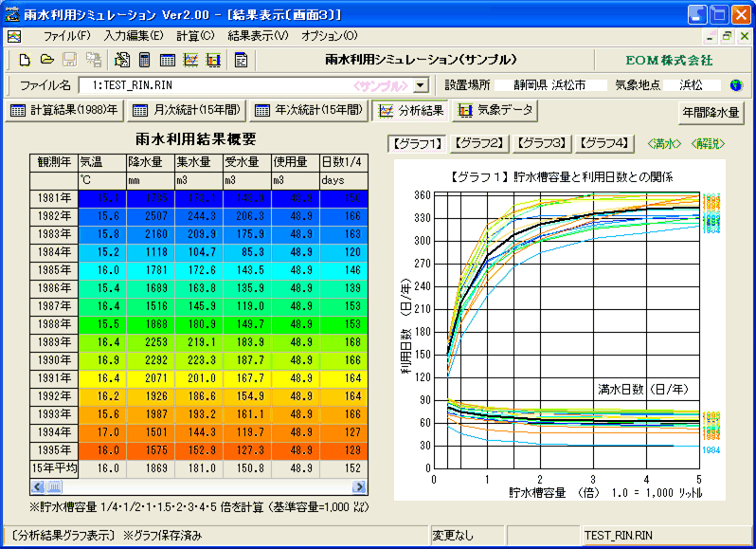The height and width of the screenshot is (549, 756).
Task: Click precipitation cell 2507 for 1982年
Action: (x=151, y=216)
